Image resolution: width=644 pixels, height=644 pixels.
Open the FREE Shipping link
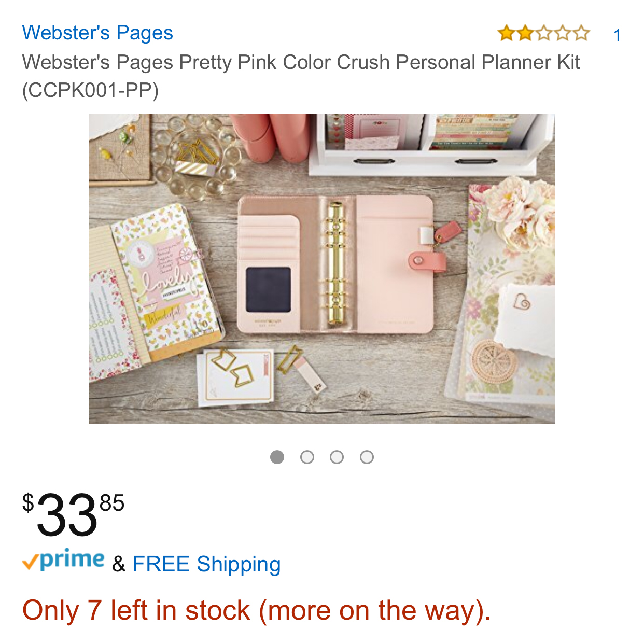click(x=206, y=564)
